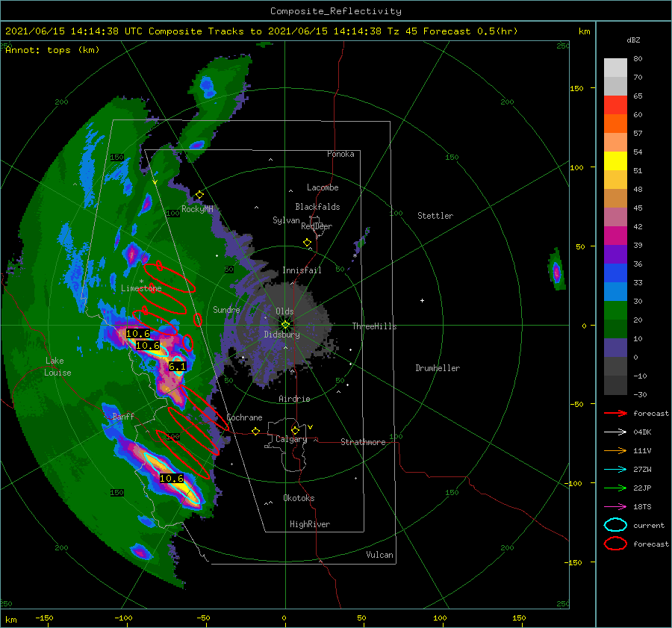Click the yellow diamond marker below RedDeer
Screen dimensions: 672x628
point(307,243)
